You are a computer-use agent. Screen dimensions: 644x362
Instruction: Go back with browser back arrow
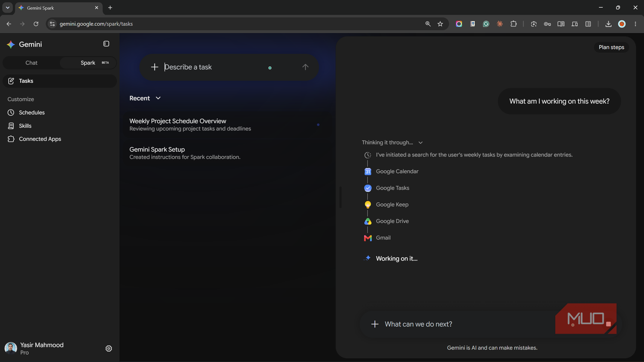coord(9,24)
